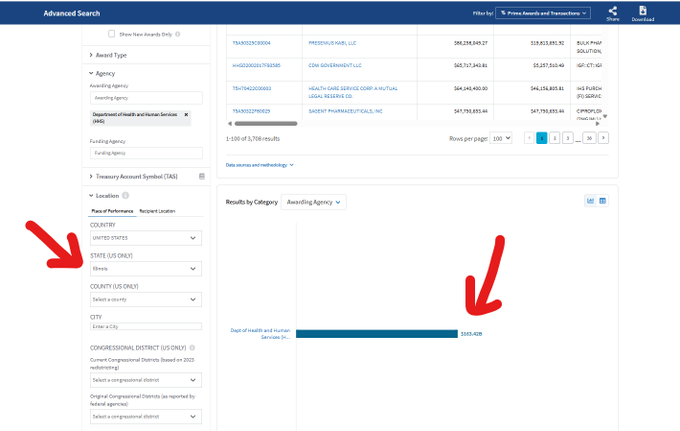The image size is (680, 431).
Task: Expand Data sources and methodology link
Action: pyautogui.click(x=259, y=164)
